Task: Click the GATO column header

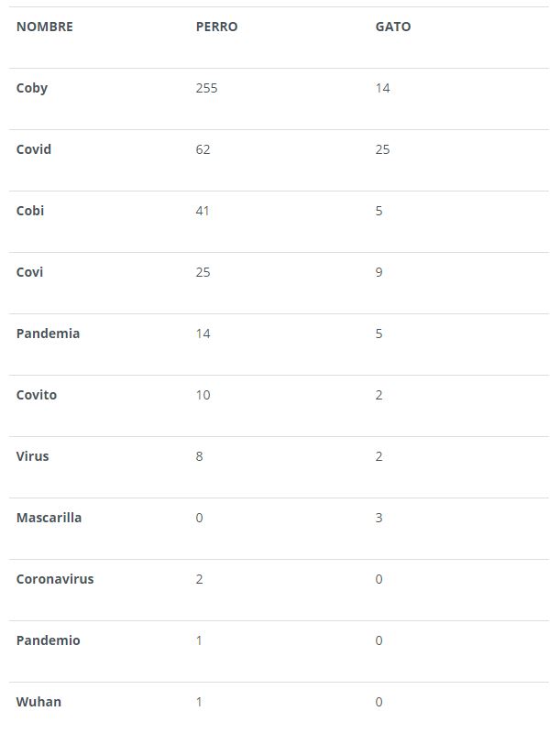Action: click(393, 27)
